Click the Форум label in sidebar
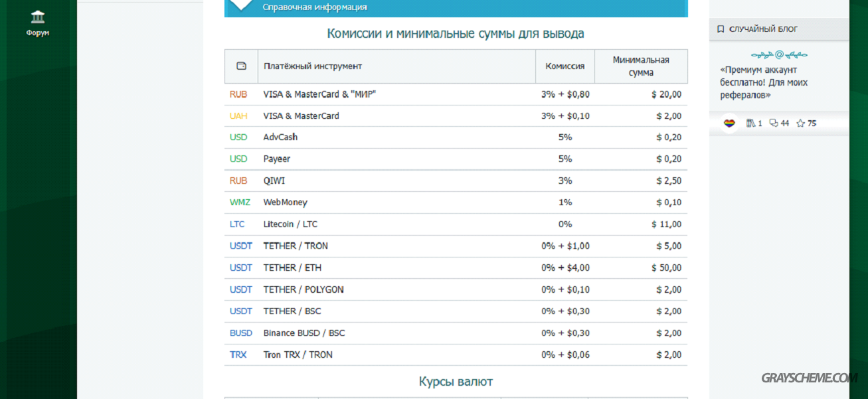868x399 pixels. (x=38, y=33)
